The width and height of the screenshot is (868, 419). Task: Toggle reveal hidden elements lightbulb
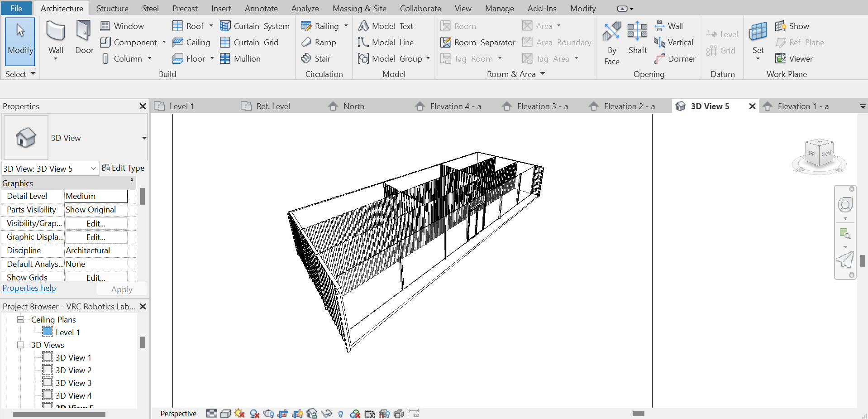coord(341,414)
